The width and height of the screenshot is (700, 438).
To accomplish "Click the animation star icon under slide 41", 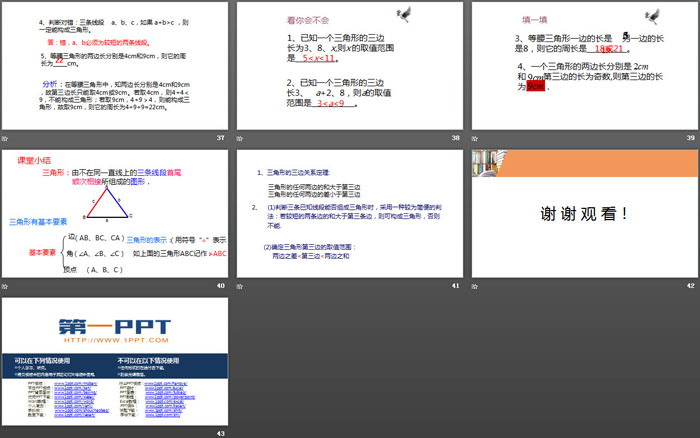I will 241,286.
